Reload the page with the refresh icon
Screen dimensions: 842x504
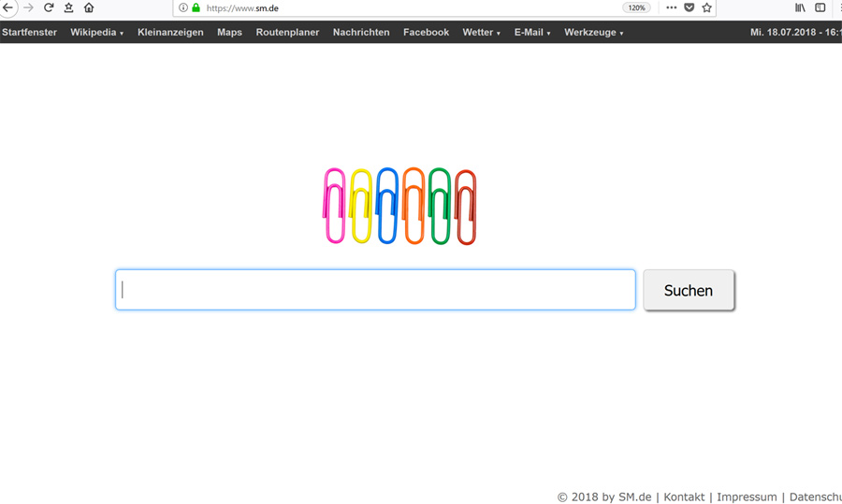tap(49, 7)
